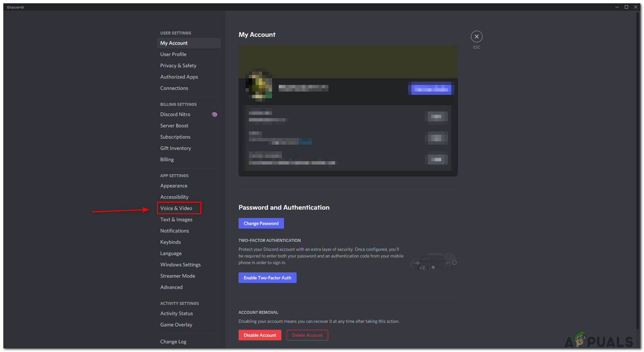Minimize the Discord window
Image resolution: width=644 pixels, height=352 pixels.
pos(617,7)
